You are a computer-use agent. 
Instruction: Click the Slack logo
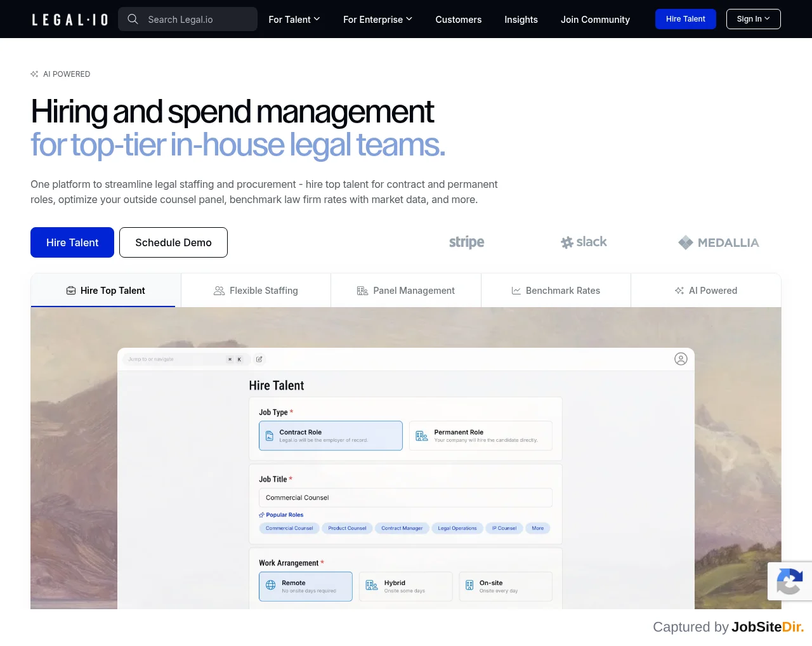coord(584,242)
